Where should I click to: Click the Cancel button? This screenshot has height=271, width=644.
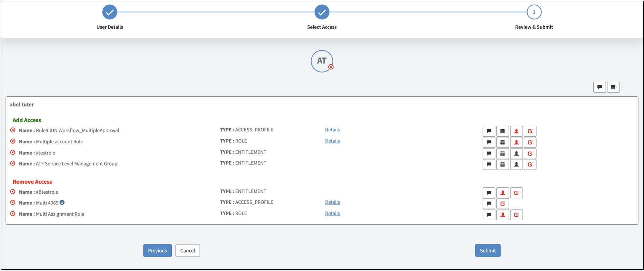pyautogui.click(x=187, y=251)
